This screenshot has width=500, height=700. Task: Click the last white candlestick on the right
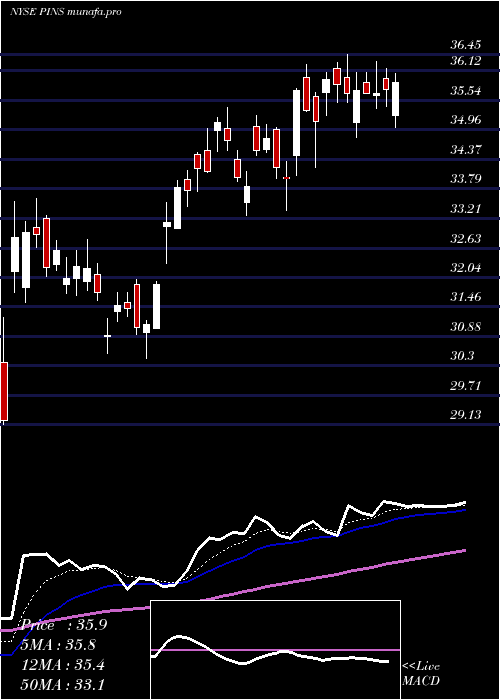[396, 99]
